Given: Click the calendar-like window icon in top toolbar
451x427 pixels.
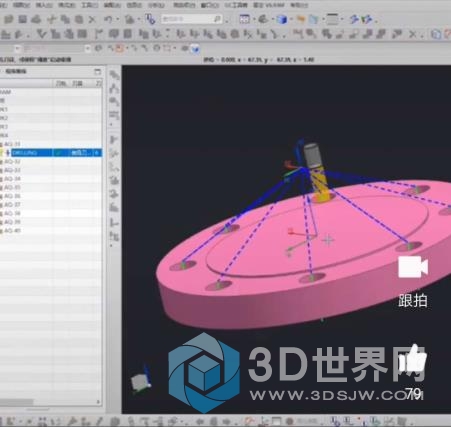Looking at the screenshot, I should pos(244,19).
